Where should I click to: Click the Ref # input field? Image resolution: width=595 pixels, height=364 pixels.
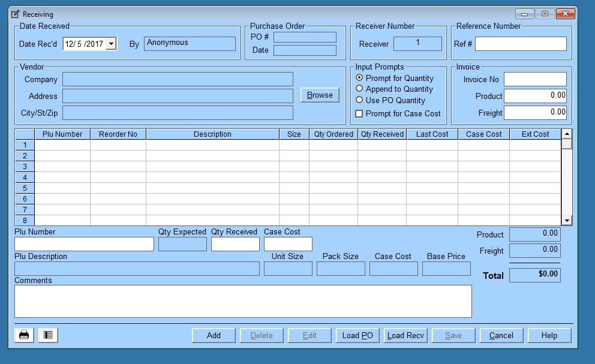(x=521, y=44)
